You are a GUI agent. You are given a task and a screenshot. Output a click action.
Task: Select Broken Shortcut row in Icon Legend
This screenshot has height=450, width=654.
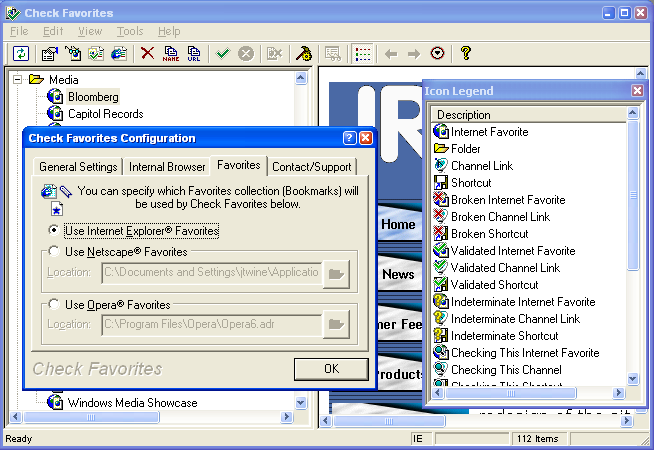(490, 234)
